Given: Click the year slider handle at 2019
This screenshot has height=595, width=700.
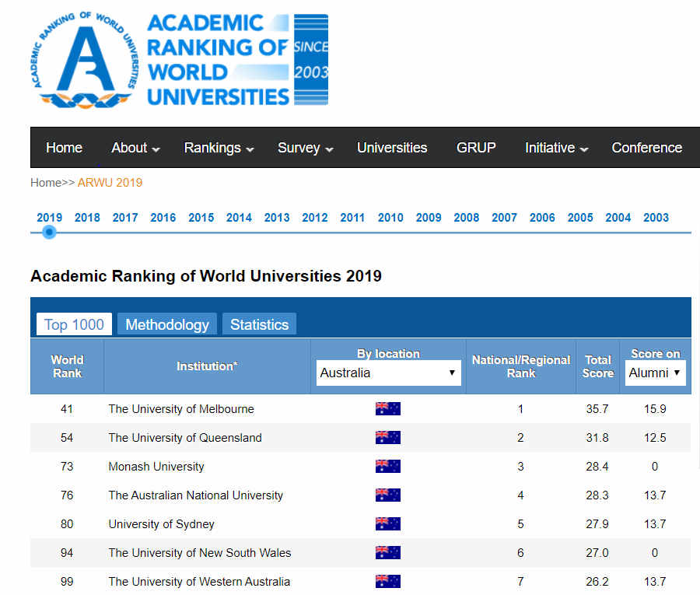Looking at the screenshot, I should click(49, 232).
